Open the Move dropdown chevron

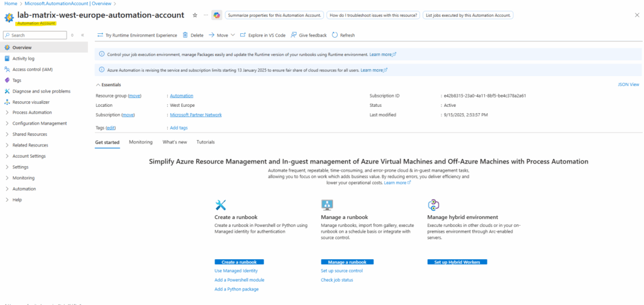pos(233,35)
